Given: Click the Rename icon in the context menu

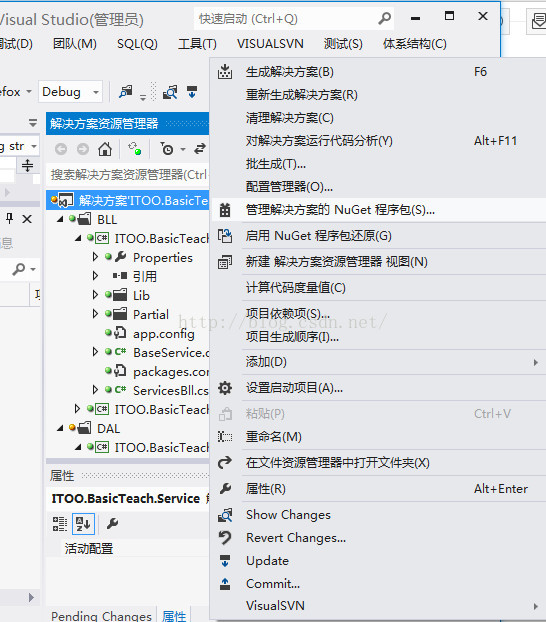Looking at the screenshot, I should click(x=225, y=437).
